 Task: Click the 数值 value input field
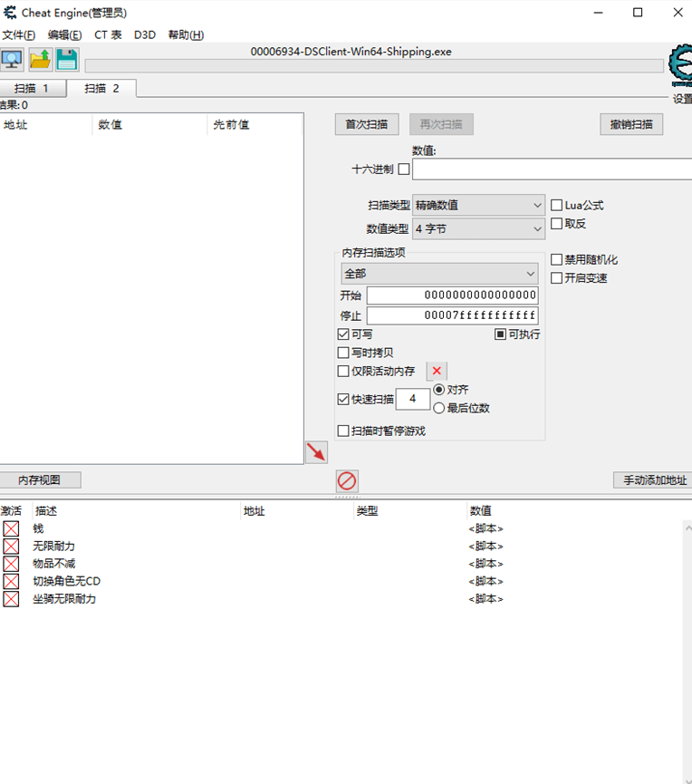(553, 169)
